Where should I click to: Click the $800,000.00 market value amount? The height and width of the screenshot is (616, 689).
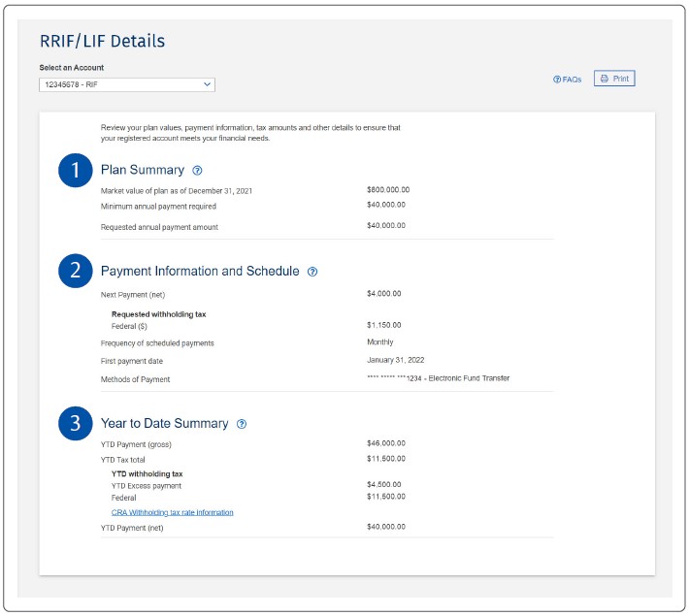tap(388, 190)
